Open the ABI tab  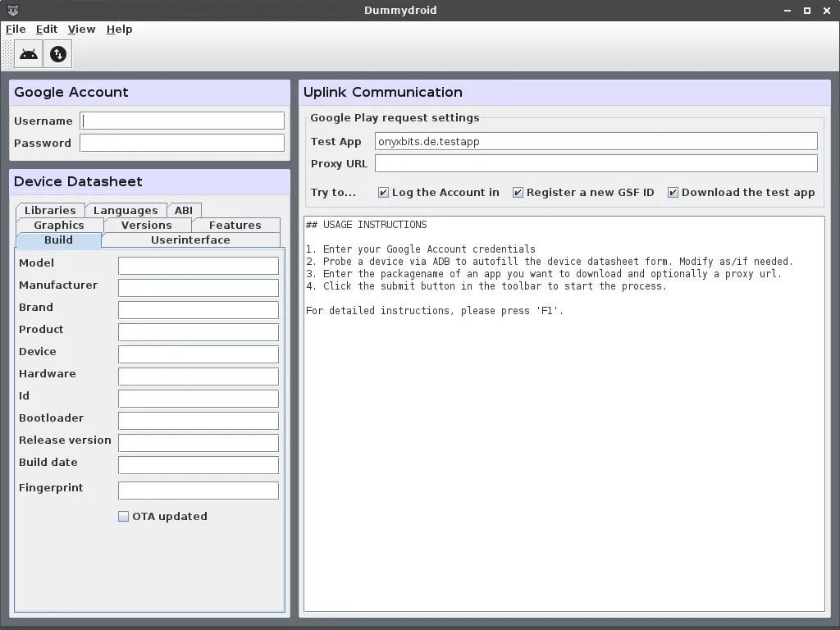click(184, 210)
